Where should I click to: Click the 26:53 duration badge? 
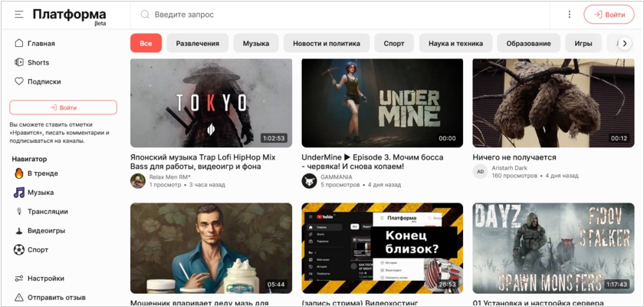pos(448,284)
